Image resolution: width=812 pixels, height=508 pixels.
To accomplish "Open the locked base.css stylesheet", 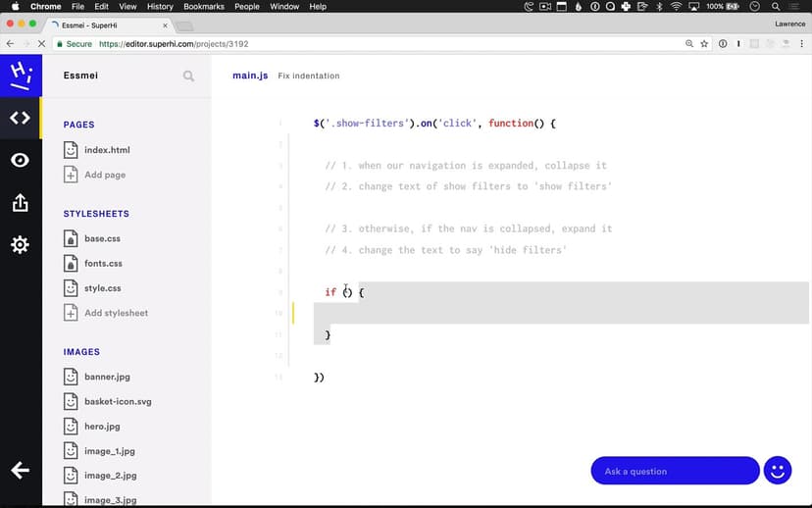I will coord(102,238).
